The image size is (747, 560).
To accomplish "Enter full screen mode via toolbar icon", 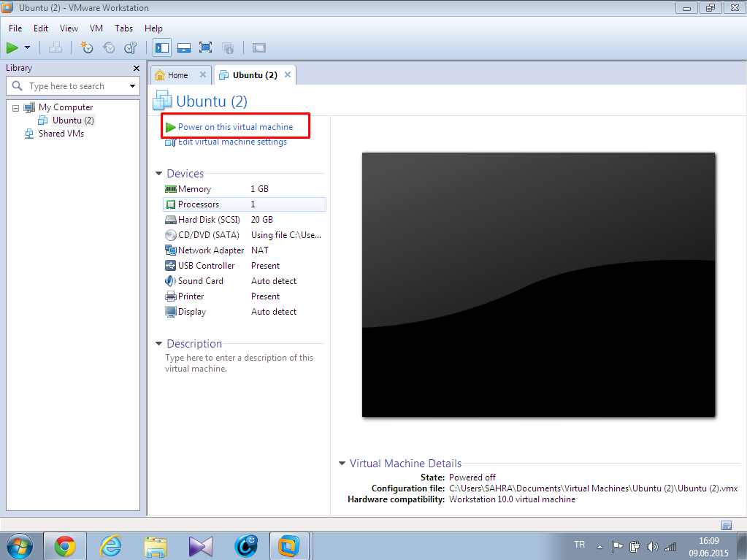I will (205, 47).
